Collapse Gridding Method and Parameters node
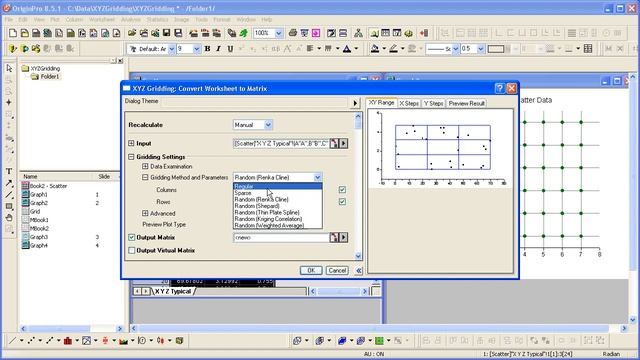The image size is (640, 360). [x=145, y=178]
